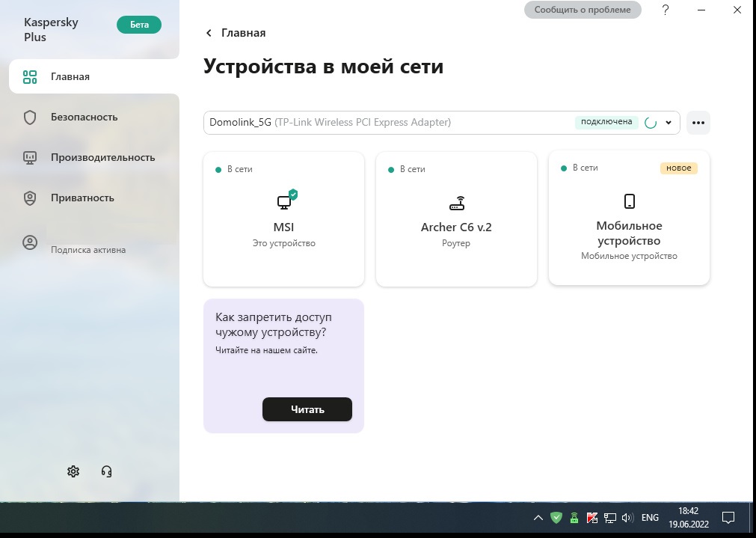
Task: Click the Главная dashboard grid icon
Action: [x=30, y=77]
